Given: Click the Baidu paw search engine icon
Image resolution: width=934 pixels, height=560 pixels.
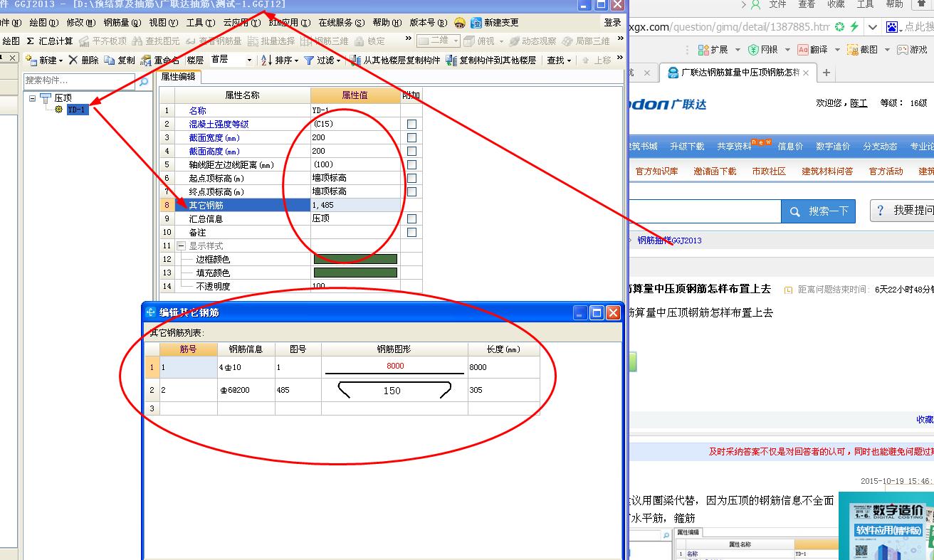Looking at the screenshot, I should (892, 27).
